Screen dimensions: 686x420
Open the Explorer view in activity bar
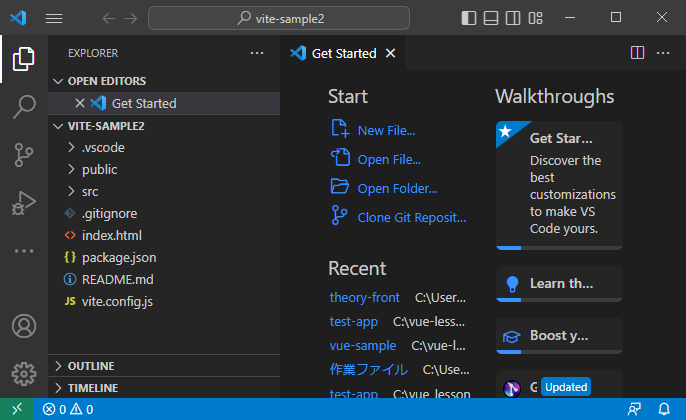coord(24,59)
